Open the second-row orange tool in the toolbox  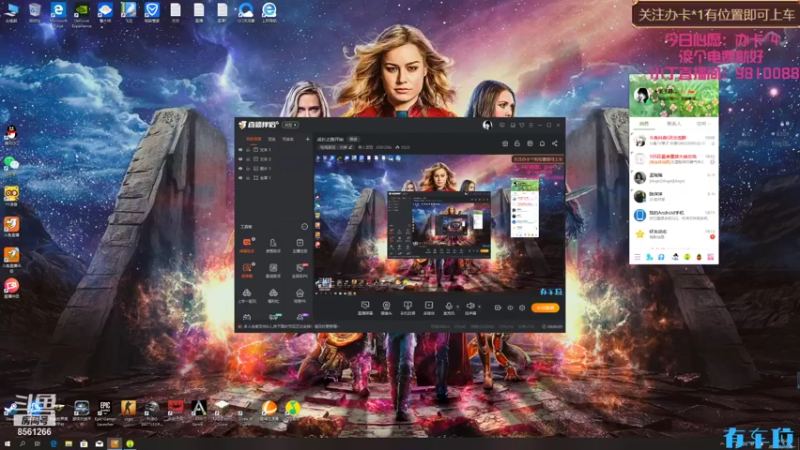point(247,270)
